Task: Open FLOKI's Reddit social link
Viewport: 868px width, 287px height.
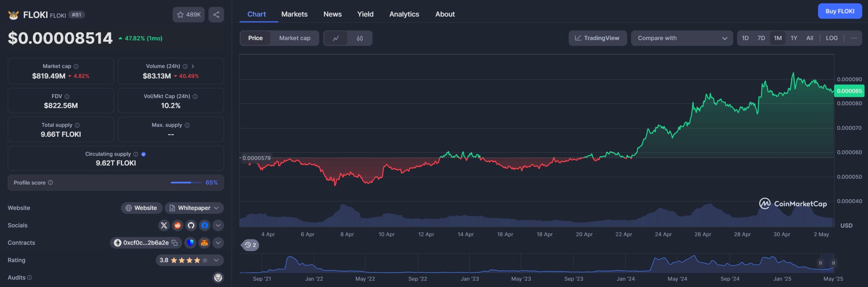Action: pyautogui.click(x=177, y=225)
